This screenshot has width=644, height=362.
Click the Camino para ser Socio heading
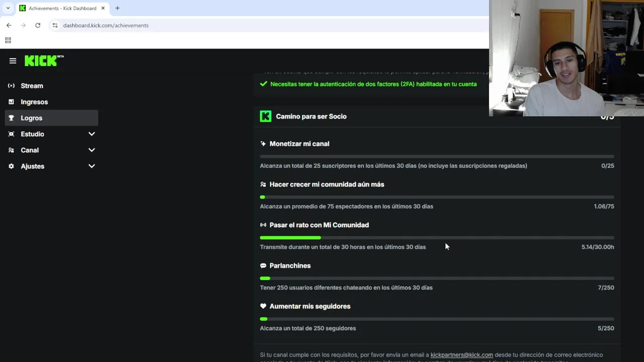[311, 117]
